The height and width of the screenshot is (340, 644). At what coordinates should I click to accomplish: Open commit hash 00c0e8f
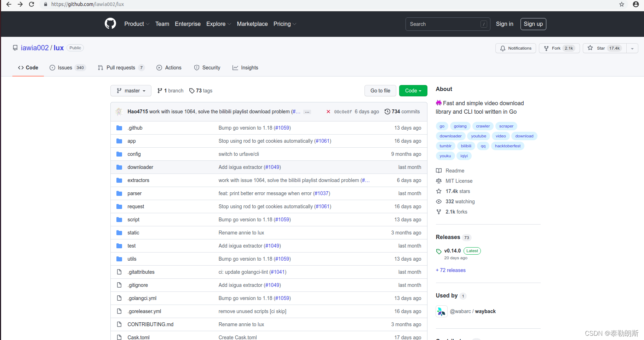[343, 112]
